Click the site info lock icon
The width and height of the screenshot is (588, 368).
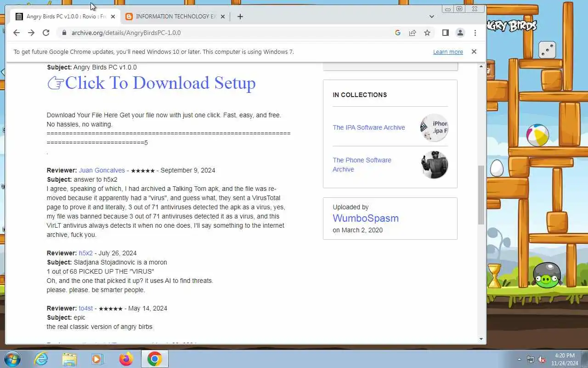pyautogui.click(x=64, y=33)
